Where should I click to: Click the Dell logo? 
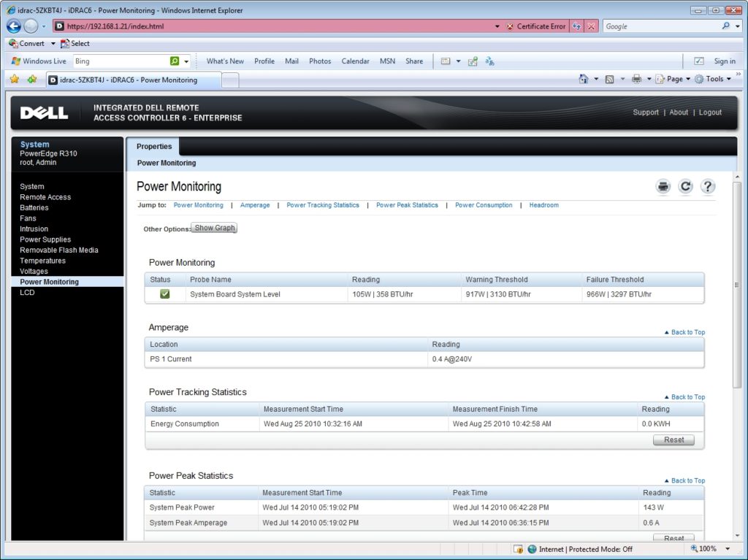(x=44, y=112)
